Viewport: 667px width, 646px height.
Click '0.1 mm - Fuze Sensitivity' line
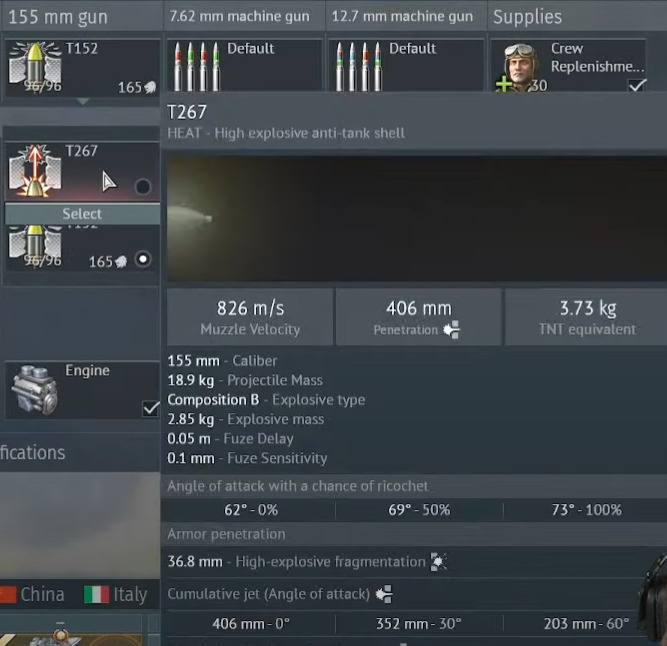coord(248,458)
